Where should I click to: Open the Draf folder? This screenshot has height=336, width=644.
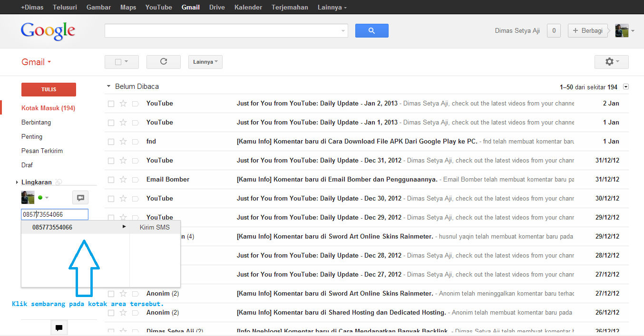click(27, 165)
